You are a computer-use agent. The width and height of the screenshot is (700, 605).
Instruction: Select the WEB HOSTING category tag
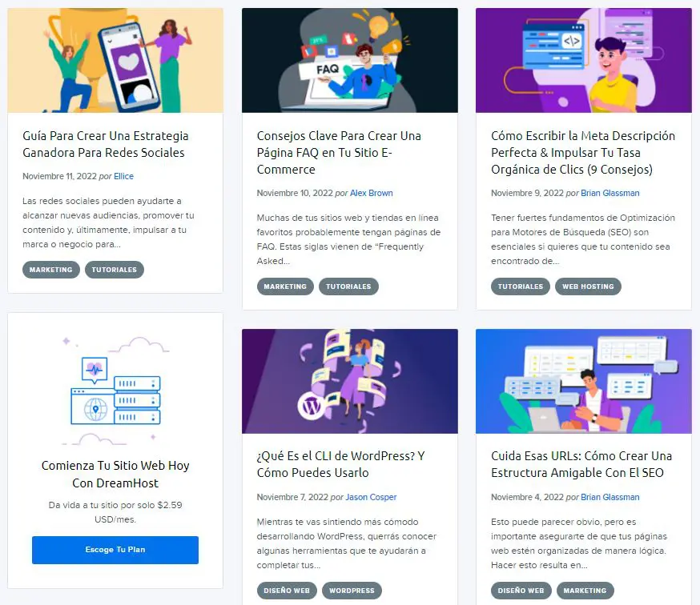point(588,286)
